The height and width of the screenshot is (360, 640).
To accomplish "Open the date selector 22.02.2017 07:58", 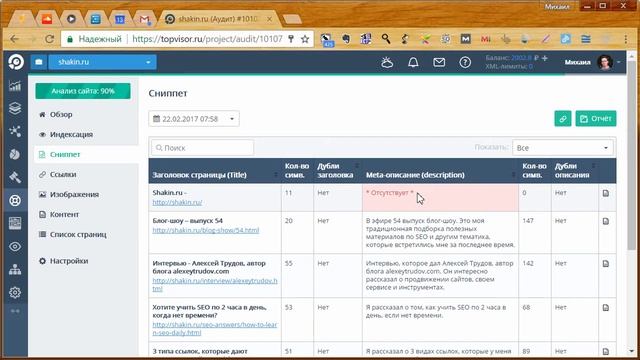I will (x=194, y=119).
